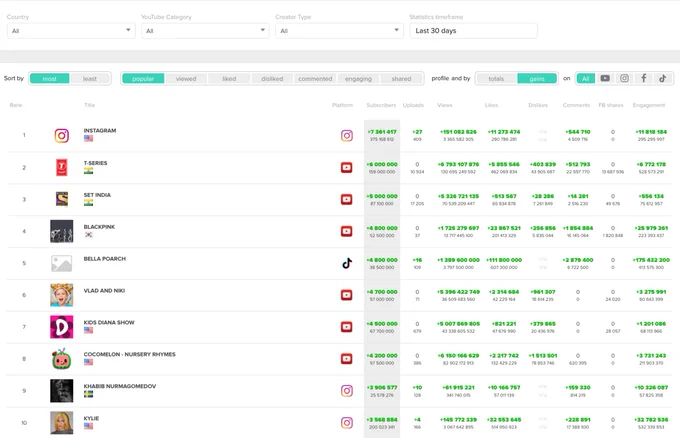Image resolution: width=680 pixels, height=438 pixels.
Task: Click the Views column header
Action: [445, 105]
